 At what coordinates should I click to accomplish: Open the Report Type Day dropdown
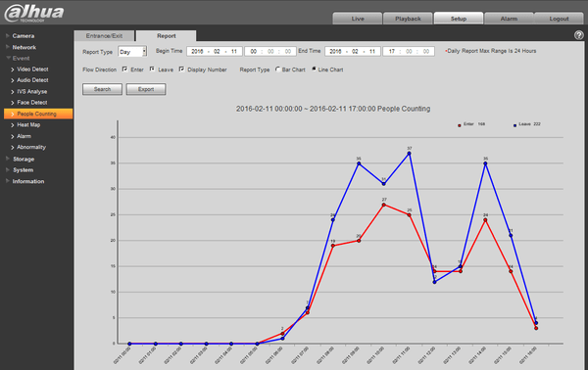[132, 51]
